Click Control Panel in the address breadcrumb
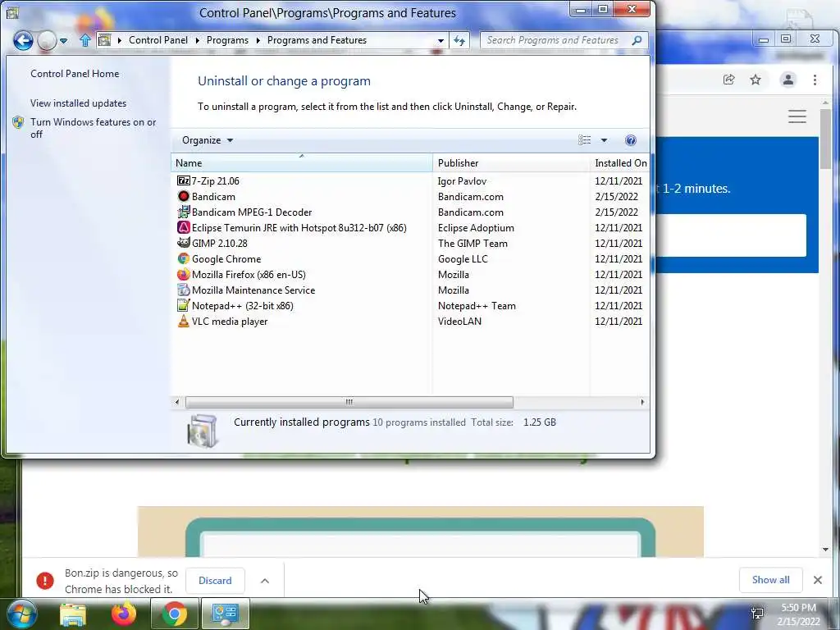Screen dimensions: 840x630 click(158, 40)
